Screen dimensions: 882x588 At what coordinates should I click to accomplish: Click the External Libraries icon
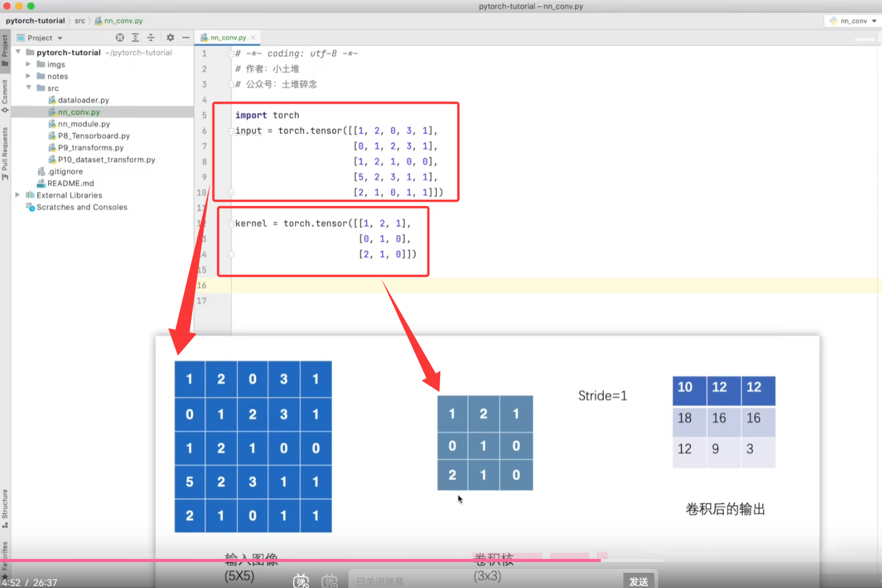pyautogui.click(x=30, y=195)
